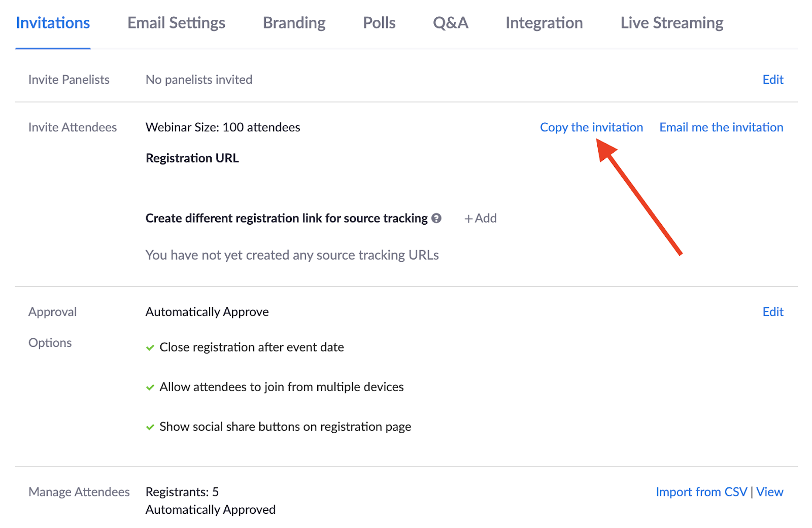Click Email me the invitation
This screenshot has width=812, height=528.
point(721,127)
